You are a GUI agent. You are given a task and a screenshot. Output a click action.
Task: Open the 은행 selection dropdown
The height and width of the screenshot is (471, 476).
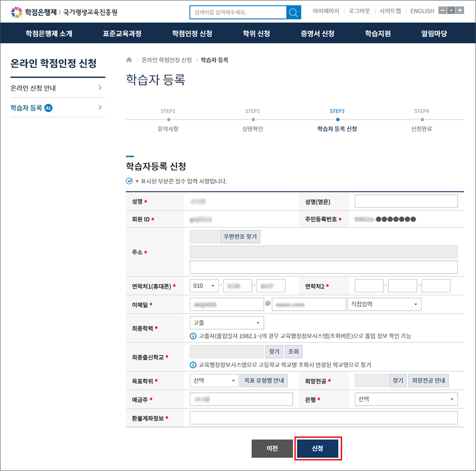coord(406,399)
